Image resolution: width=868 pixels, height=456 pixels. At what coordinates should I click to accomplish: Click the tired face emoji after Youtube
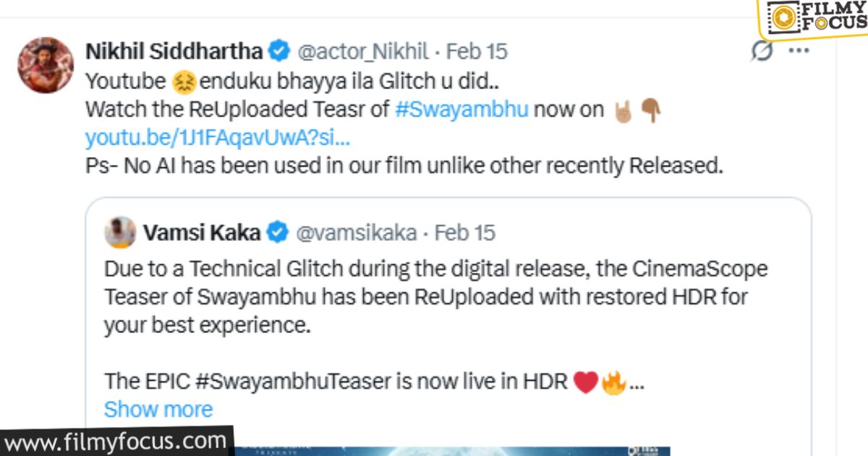(176, 80)
